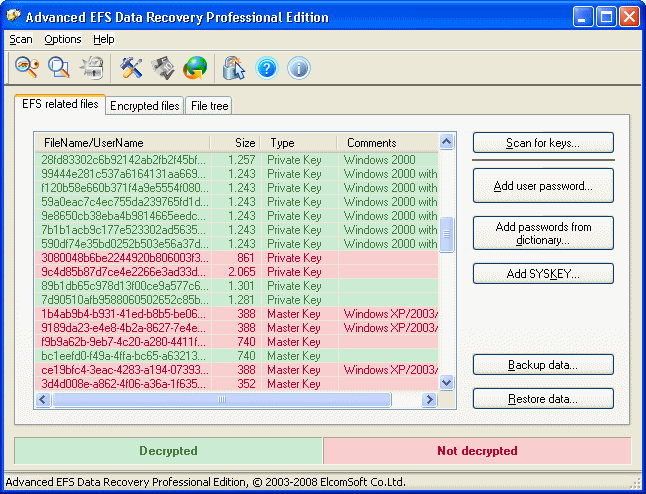The width and height of the screenshot is (646, 494).
Task: Switch to the Encrypted files tab
Action: click(x=144, y=105)
